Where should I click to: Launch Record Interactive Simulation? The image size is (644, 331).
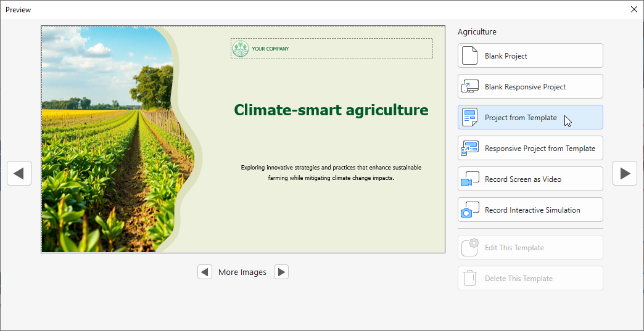tap(530, 210)
